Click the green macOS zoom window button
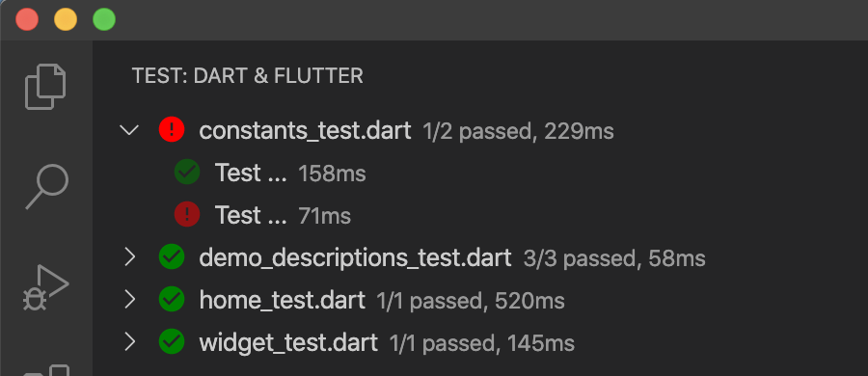The width and height of the screenshot is (868, 376). (x=104, y=20)
